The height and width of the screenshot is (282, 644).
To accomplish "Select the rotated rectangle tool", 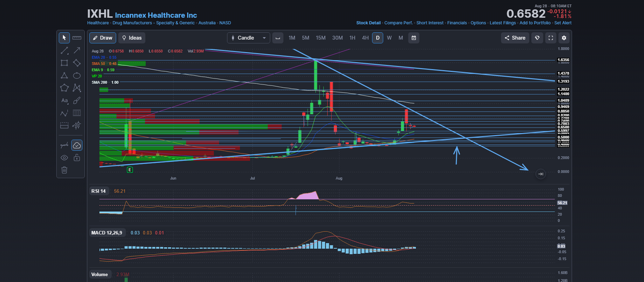I will (77, 63).
